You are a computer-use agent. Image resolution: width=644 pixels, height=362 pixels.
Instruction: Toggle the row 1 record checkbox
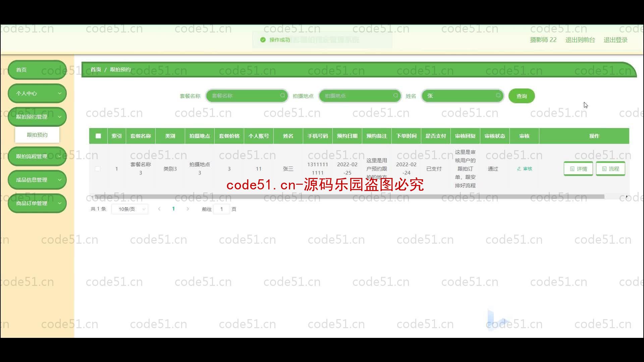[98, 168]
